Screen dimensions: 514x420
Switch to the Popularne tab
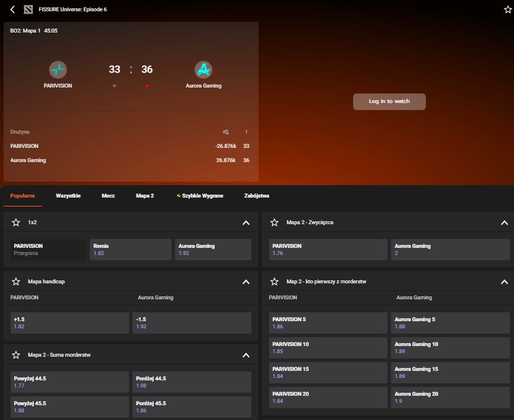[22, 196]
